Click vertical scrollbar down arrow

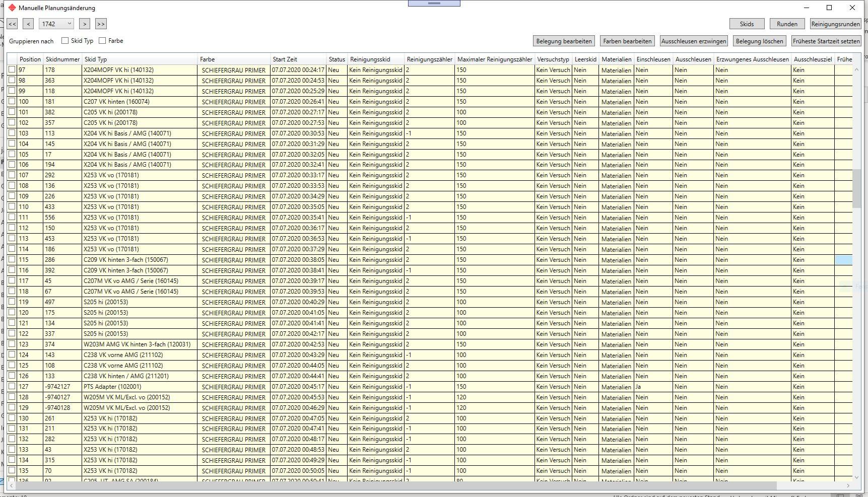coord(856,477)
